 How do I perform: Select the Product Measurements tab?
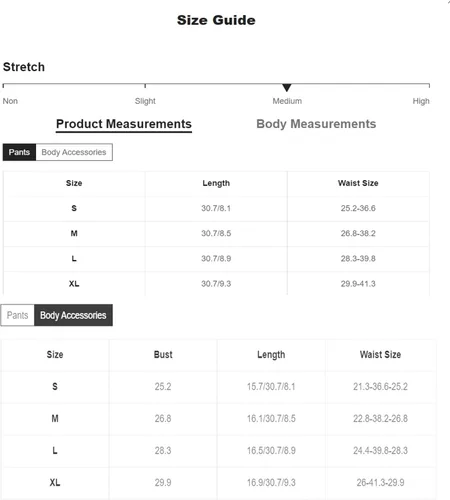(124, 124)
